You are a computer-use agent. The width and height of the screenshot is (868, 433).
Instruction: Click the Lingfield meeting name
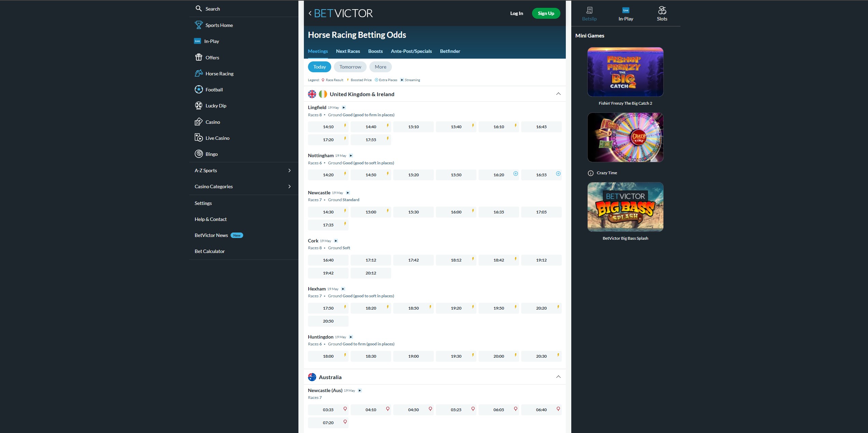click(x=317, y=107)
